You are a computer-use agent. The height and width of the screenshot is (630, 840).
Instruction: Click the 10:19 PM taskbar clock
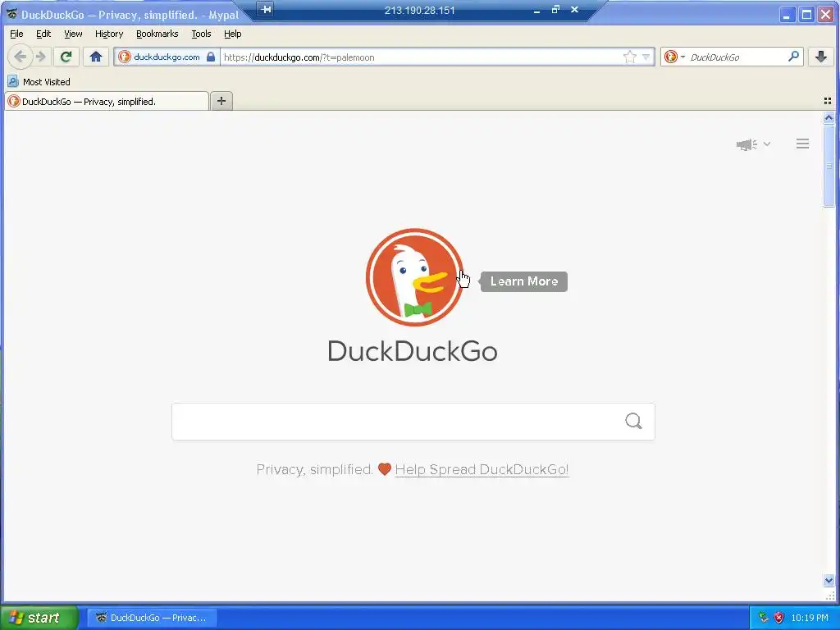810,618
